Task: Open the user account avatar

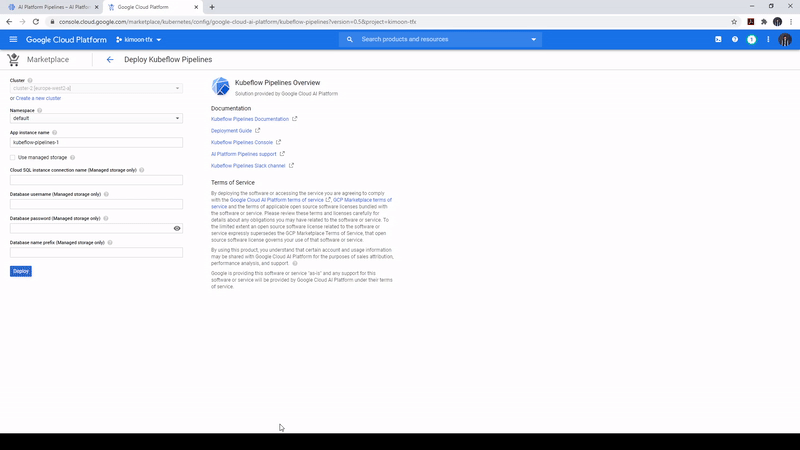Action: (785, 39)
